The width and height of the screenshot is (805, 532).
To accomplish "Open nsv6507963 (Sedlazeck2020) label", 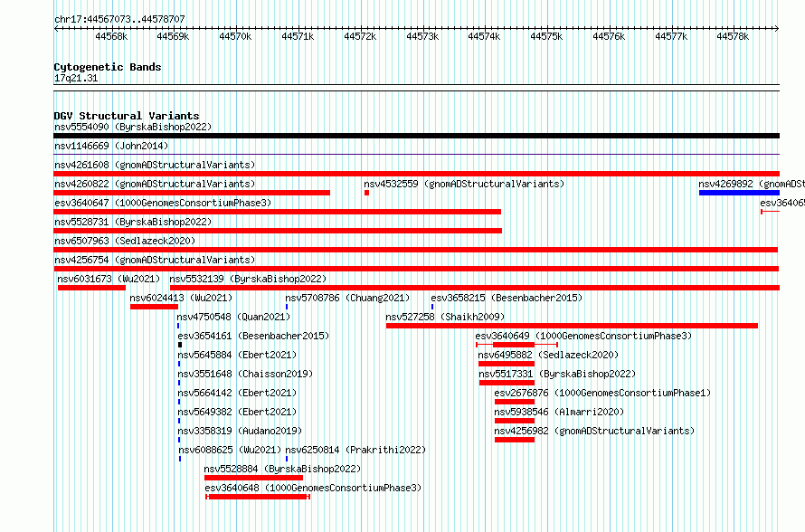I will [x=125, y=241].
